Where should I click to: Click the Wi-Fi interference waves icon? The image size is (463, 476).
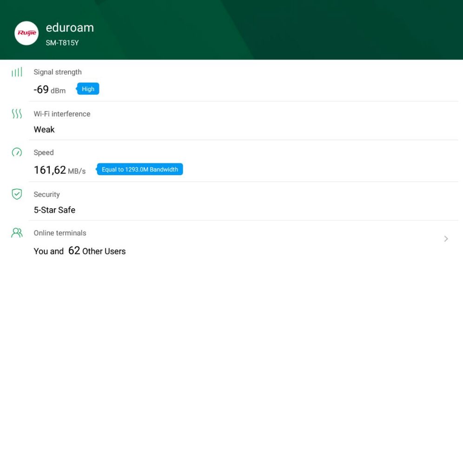[x=17, y=114]
